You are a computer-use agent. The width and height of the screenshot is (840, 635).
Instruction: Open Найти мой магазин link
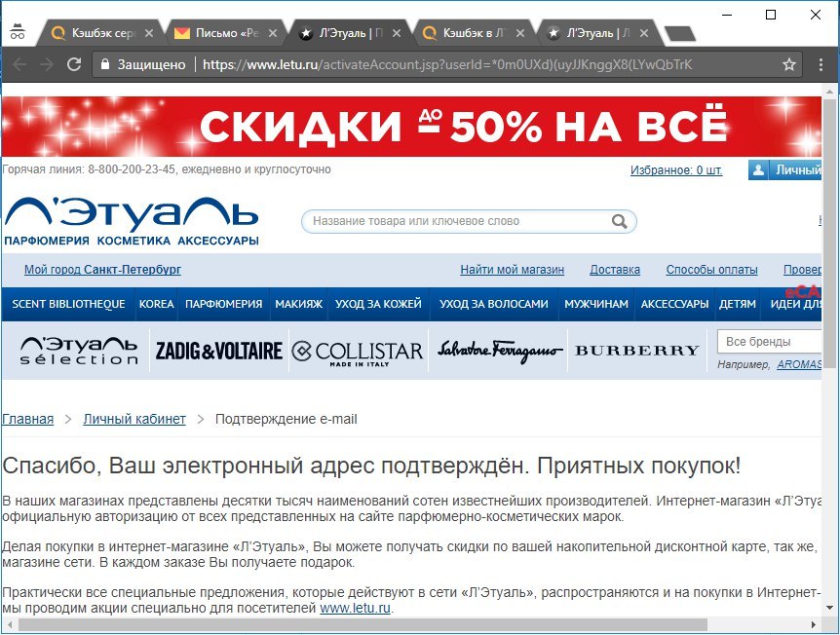513,270
